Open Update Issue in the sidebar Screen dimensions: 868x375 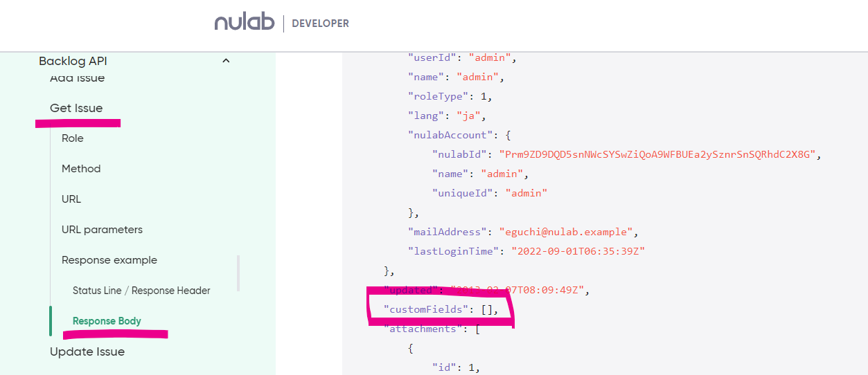pyautogui.click(x=87, y=351)
